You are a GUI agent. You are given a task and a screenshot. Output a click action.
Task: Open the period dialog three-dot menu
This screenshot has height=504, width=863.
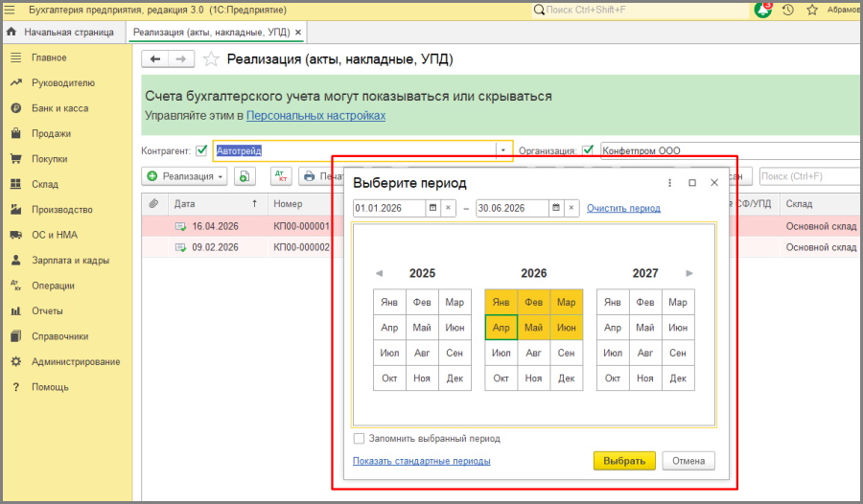tap(669, 182)
